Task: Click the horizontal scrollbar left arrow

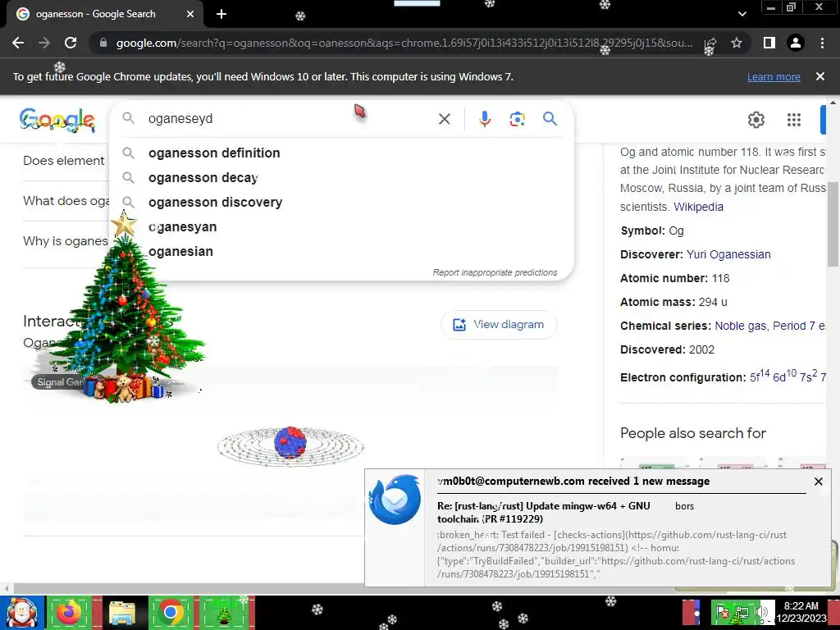Action: pos(7,588)
